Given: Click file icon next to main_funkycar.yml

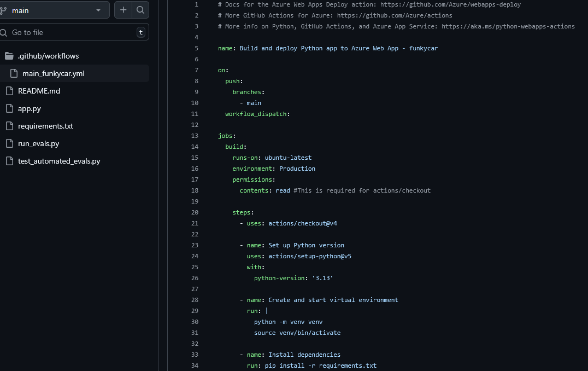Looking at the screenshot, I should pyautogui.click(x=14, y=74).
